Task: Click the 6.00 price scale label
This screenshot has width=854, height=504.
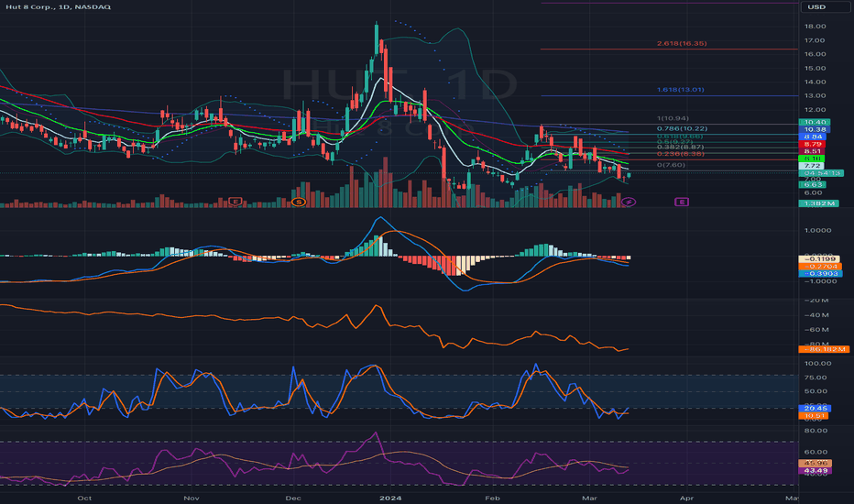Action: pos(813,192)
